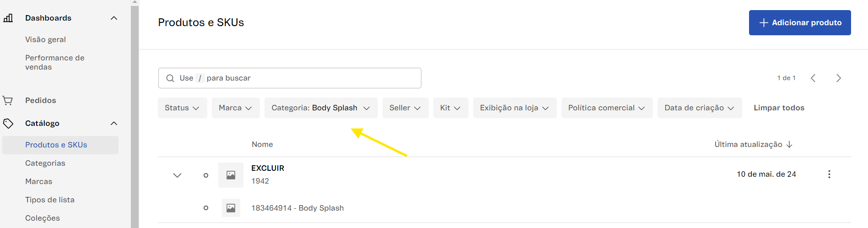The image size is (868, 228).
Task: Open Categorias in the sidebar
Action: coord(45,163)
